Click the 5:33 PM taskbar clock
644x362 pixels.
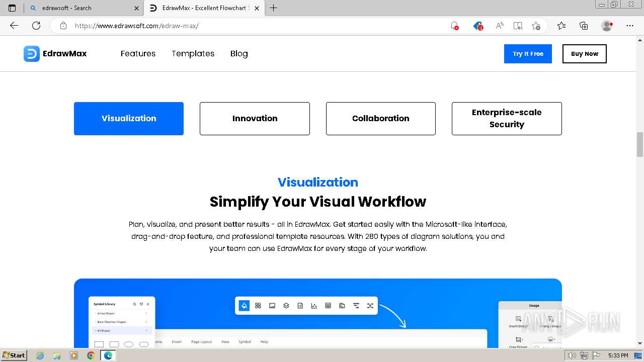click(618, 355)
